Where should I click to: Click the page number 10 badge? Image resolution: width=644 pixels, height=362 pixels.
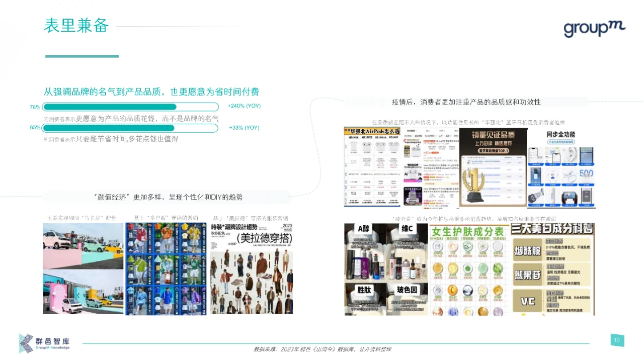(x=617, y=340)
